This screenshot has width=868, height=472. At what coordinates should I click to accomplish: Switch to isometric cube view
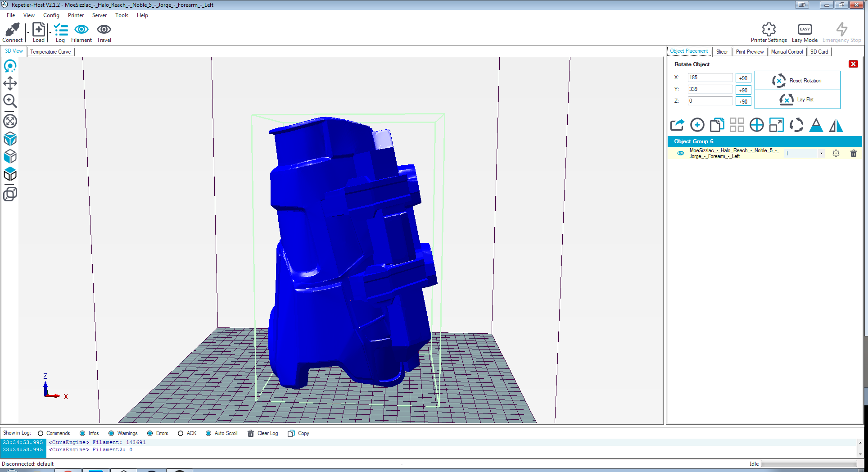coord(10,139)
